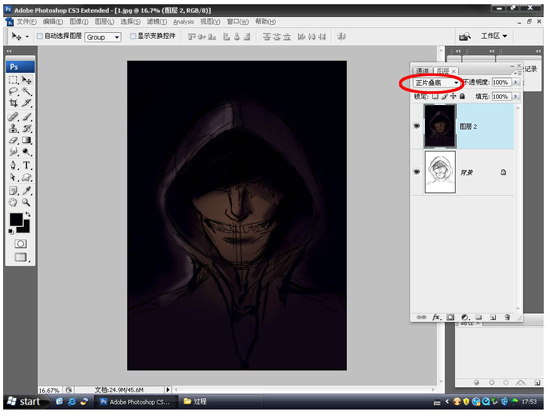This screenshot has height=419, width=550.
Task: Select the Healing Brush tool
Action: click(13, 117)
